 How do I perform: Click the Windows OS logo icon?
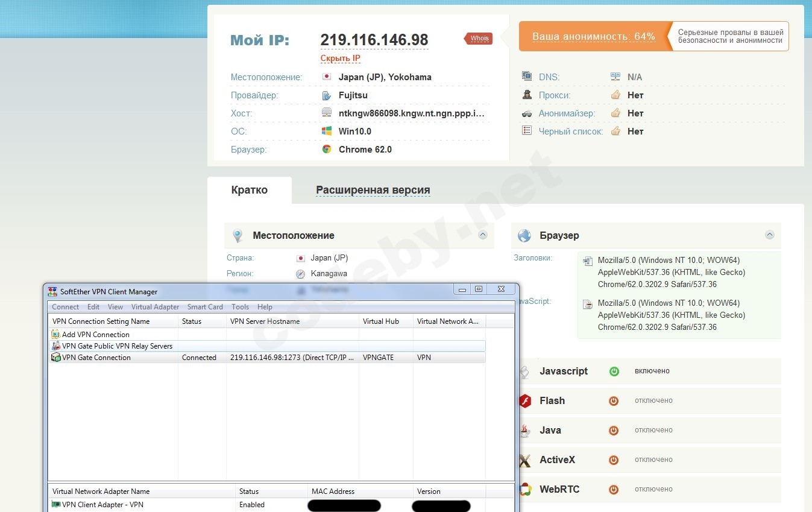tap(327, 131)
